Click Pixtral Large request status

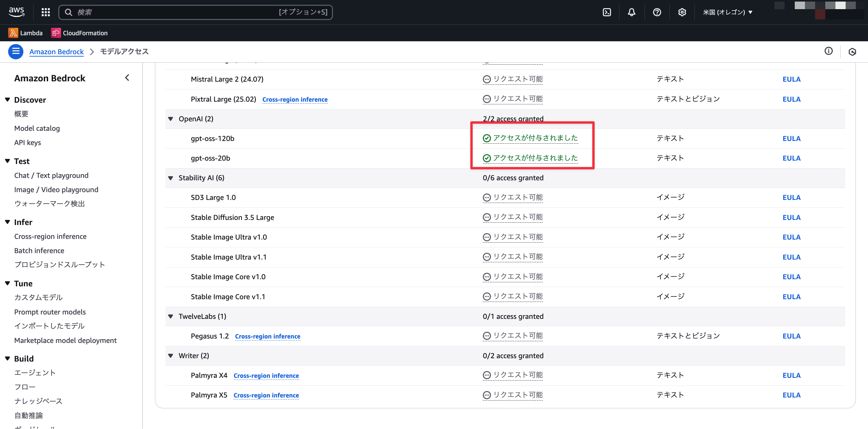pos(513,99)
